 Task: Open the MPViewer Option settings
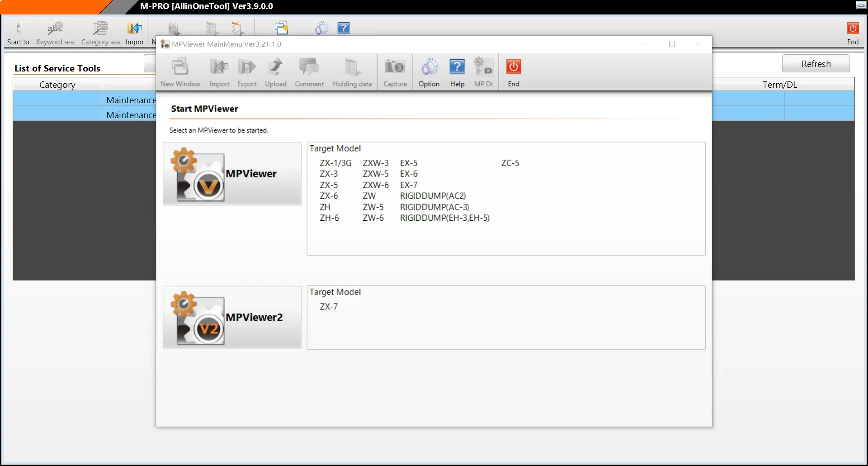429,71
